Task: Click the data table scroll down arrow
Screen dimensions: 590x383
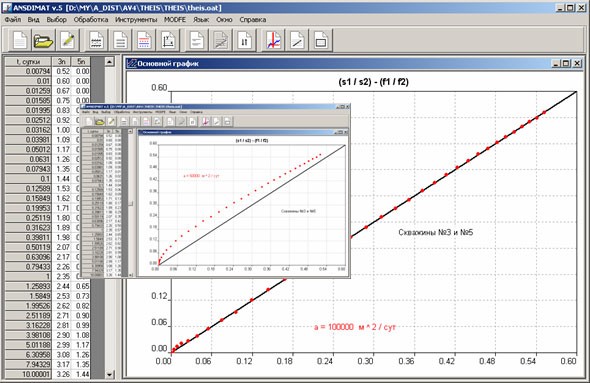Action: [x=109, y=374]
